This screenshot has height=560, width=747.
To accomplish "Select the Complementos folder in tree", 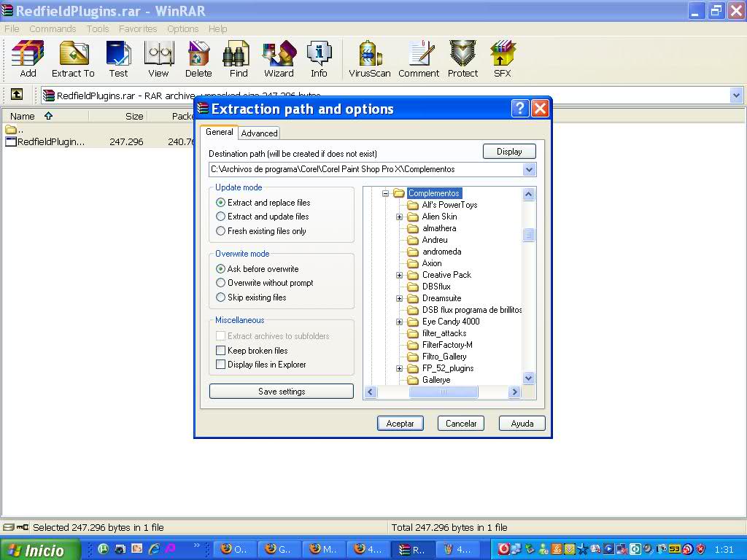I will tap(433, 192).
